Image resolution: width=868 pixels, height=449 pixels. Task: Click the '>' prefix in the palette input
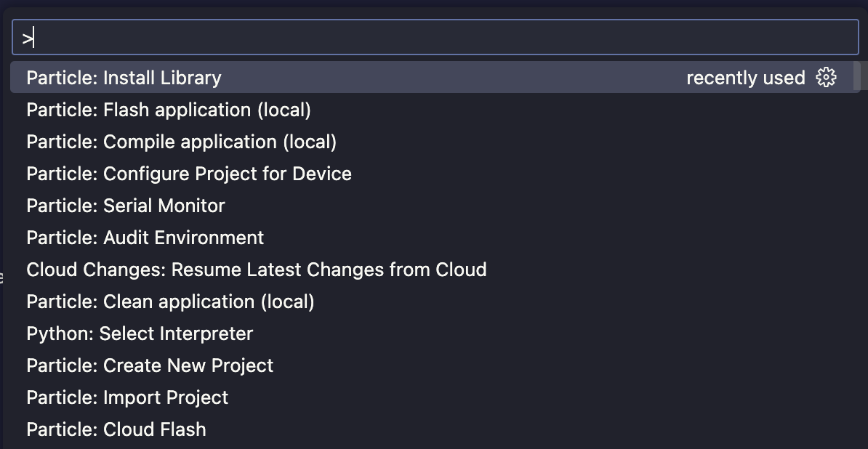pyautogui.click(x=27, y=39)
